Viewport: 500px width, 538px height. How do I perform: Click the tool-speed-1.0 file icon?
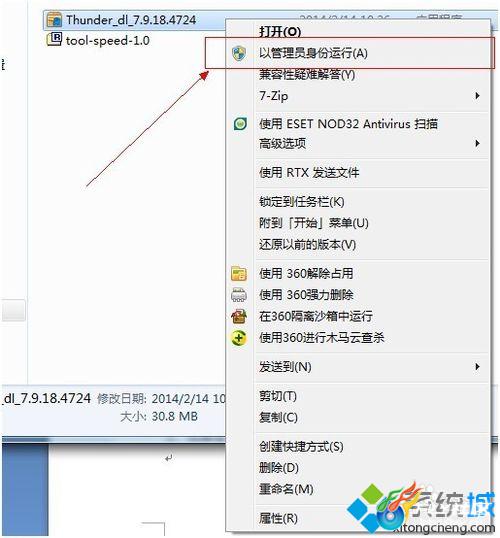tap(54, 39)
